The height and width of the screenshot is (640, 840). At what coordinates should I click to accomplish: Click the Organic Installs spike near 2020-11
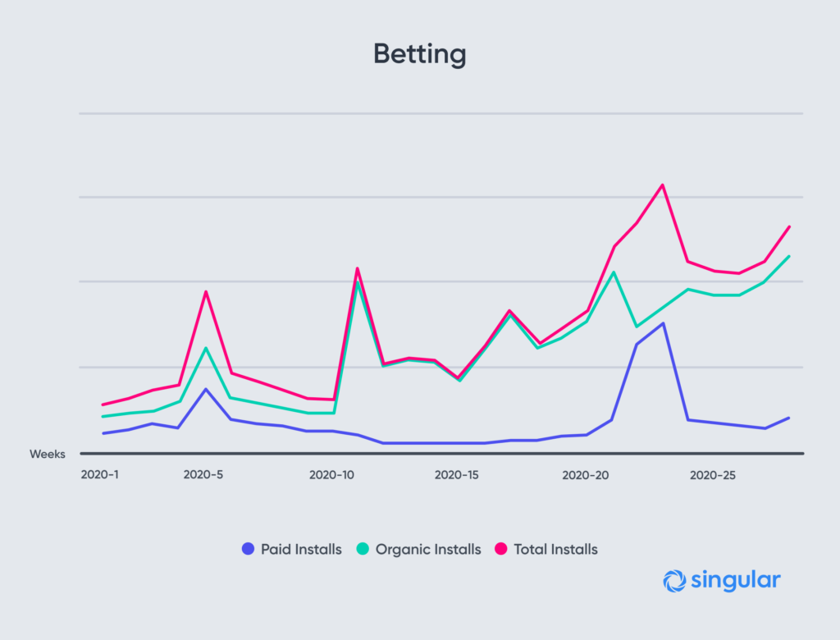click(358, 282)
